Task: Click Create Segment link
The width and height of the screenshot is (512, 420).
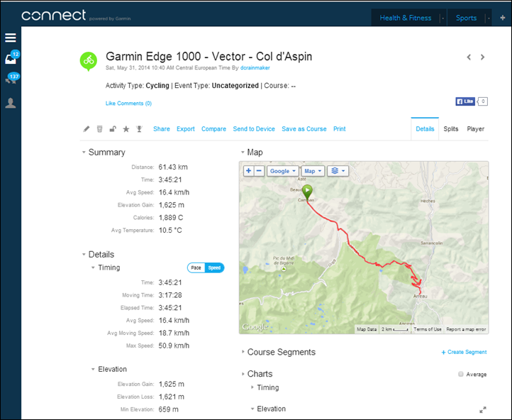Action: [x=464, y=352]
